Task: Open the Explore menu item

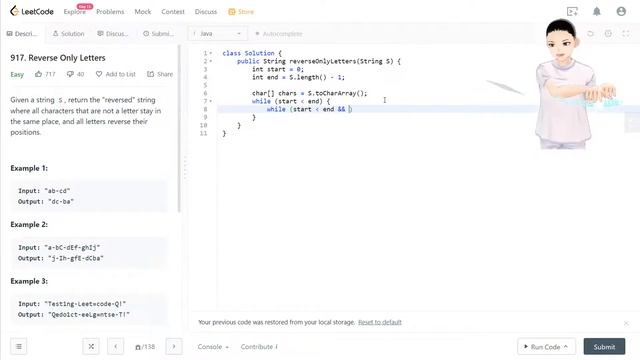Action: pyautogui.click(x=75, y=12)
